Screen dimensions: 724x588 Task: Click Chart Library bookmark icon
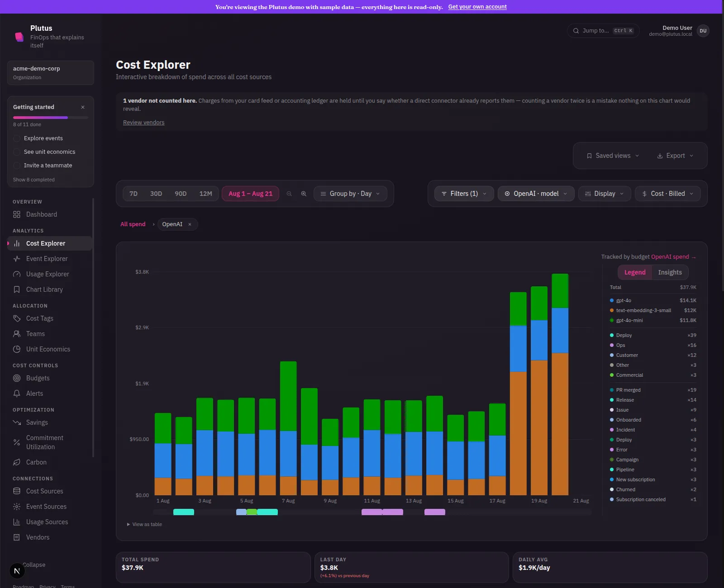point(17,289)
